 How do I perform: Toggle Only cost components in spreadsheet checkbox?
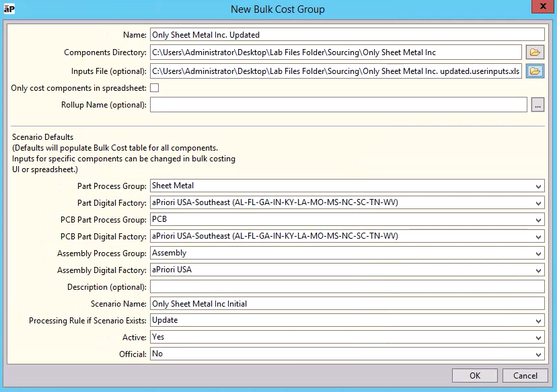[x=155, y=88]
